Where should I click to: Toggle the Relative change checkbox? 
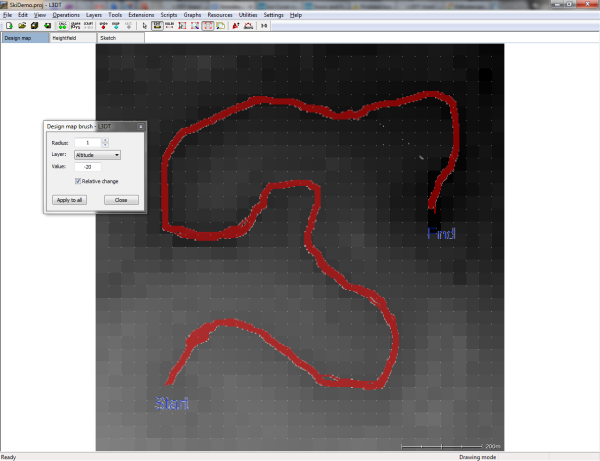tap(78, 181)
